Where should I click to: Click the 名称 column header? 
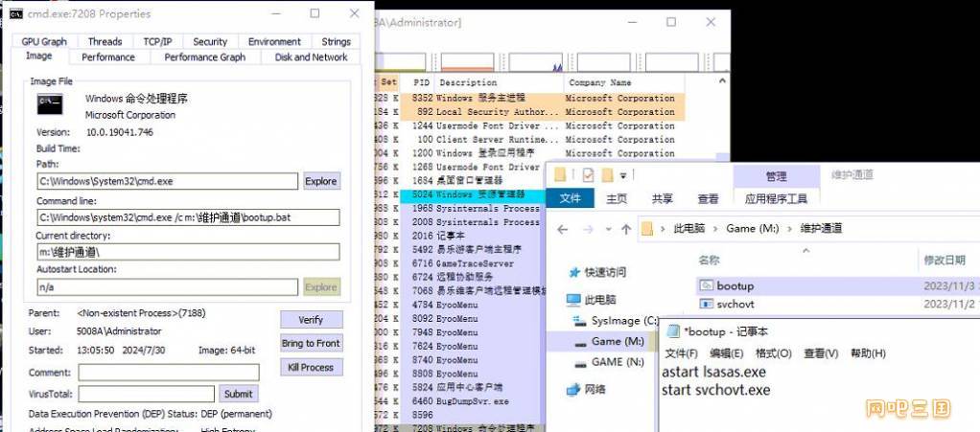(x=710, y=260)
